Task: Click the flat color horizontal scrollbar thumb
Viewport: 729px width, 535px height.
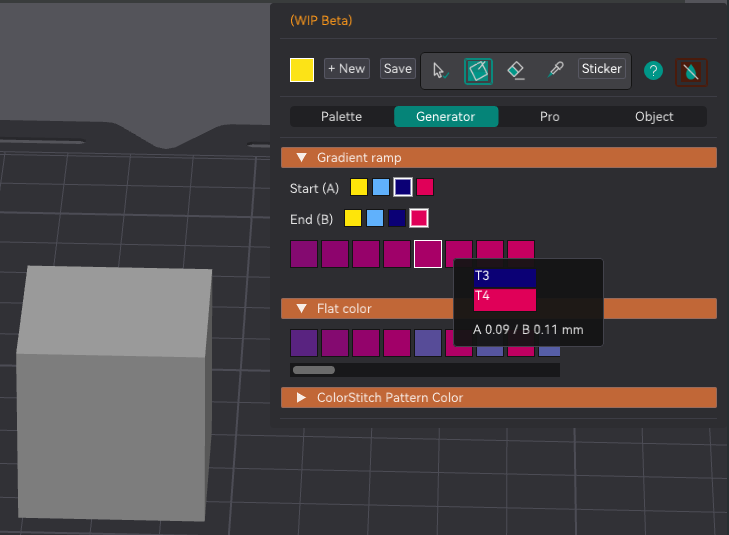Action: [314, 370]
